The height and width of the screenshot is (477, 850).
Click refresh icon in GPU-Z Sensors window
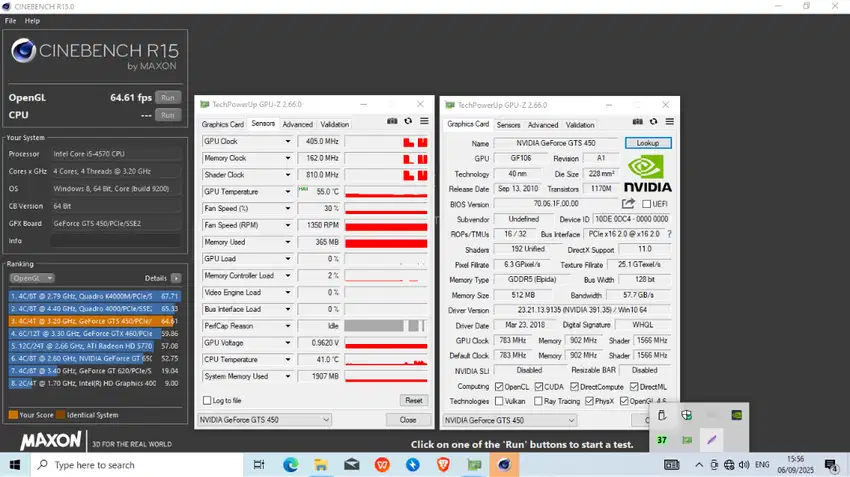408,121
